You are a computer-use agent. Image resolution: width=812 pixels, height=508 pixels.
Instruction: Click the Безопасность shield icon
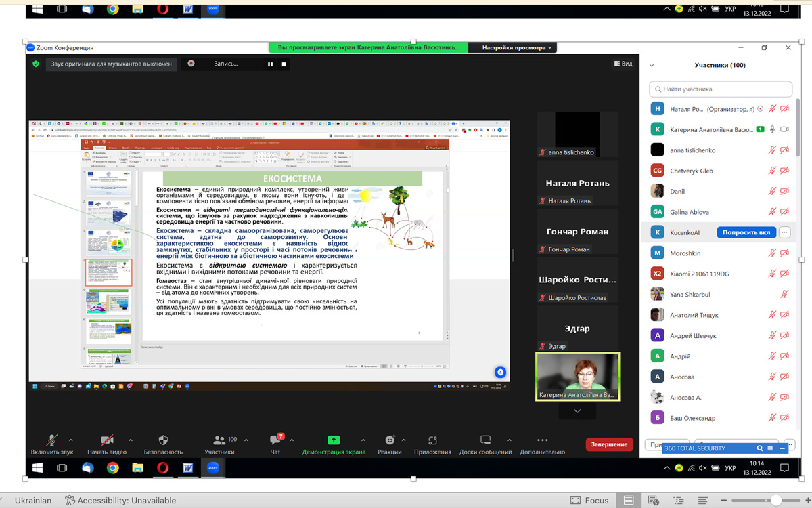(x=162, y=440)
